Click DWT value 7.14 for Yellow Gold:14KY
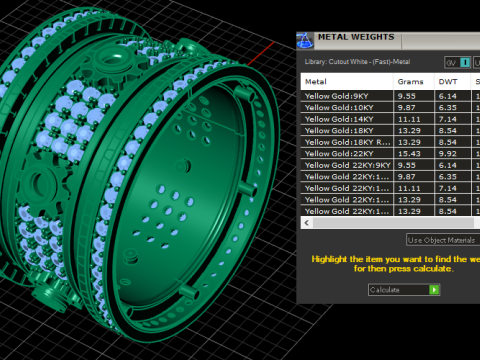The image size is (480, 360). [447, 119]
